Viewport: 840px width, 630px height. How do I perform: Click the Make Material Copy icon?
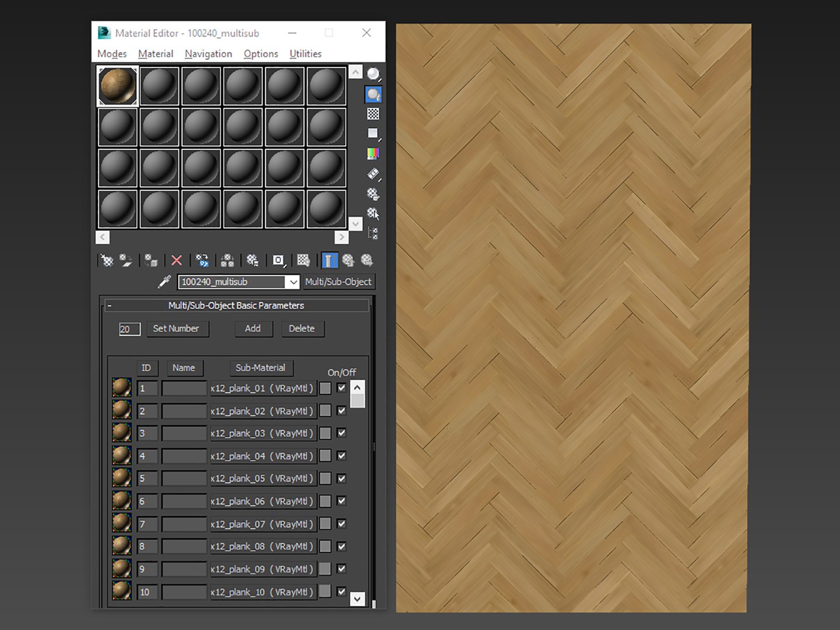202,260
